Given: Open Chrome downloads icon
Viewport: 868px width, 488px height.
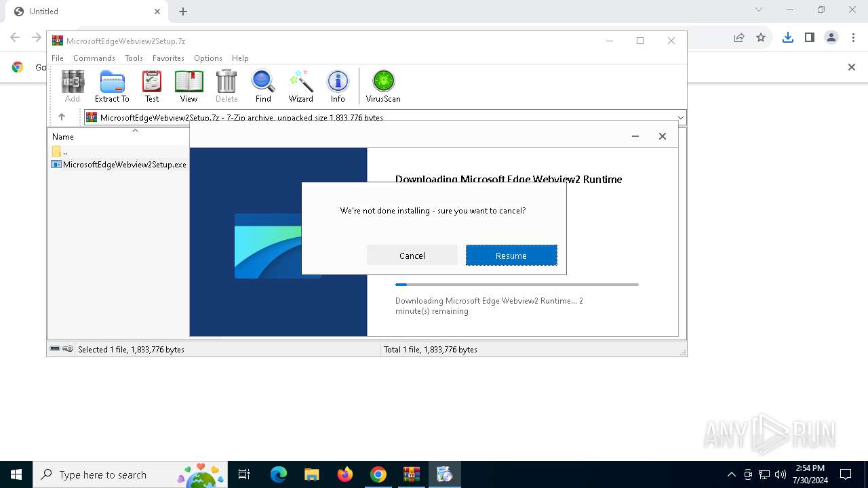Looking at the screenshot, I should point(788,38).
